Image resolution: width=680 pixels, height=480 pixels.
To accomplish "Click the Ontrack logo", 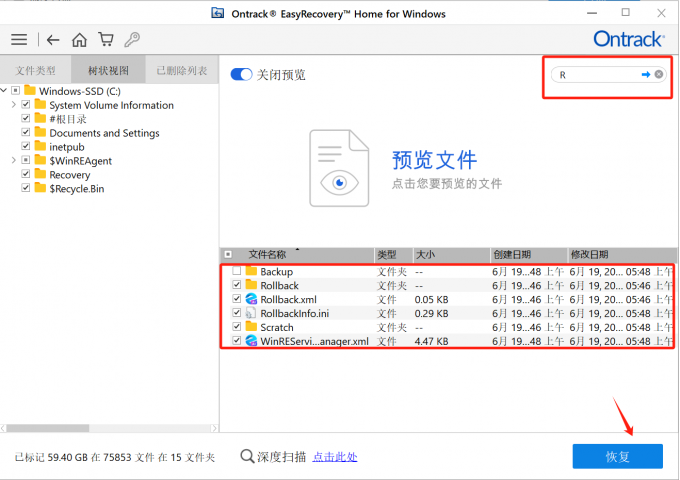I will point(629,39).
